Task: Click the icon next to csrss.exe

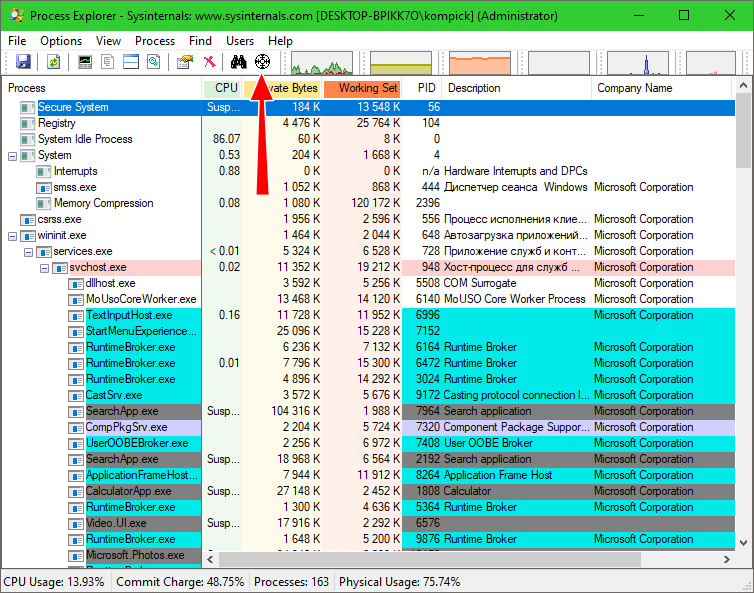Action: 28,219
